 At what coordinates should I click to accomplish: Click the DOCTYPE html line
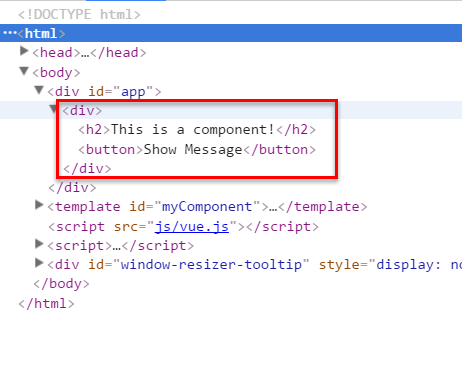point(79,15)
